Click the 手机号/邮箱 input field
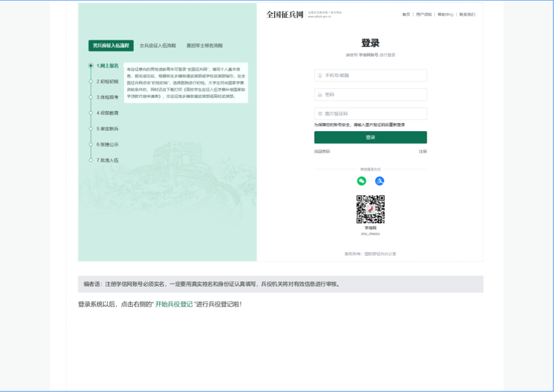The width and height of the screenshot is (554, 392). click(371, 75)
